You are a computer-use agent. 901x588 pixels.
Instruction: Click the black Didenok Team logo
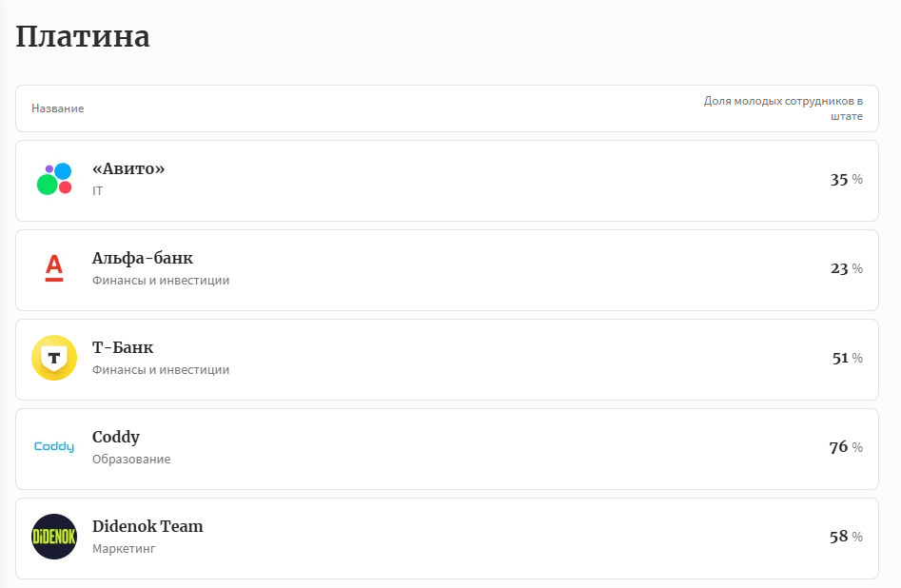(x=54, y=537)
